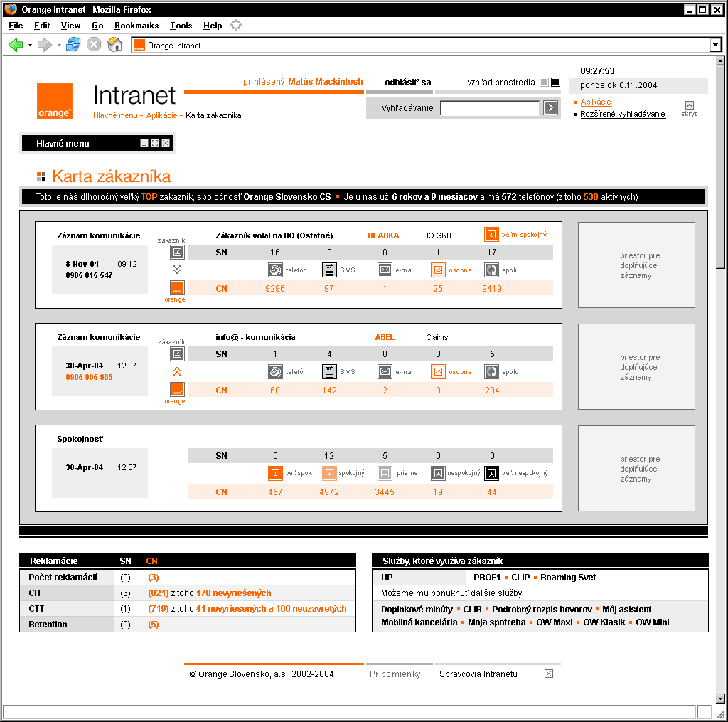Click the osobne icon in the 8-Nov-04 record
The height and width of the screenshot is (722, 728).
438,270
